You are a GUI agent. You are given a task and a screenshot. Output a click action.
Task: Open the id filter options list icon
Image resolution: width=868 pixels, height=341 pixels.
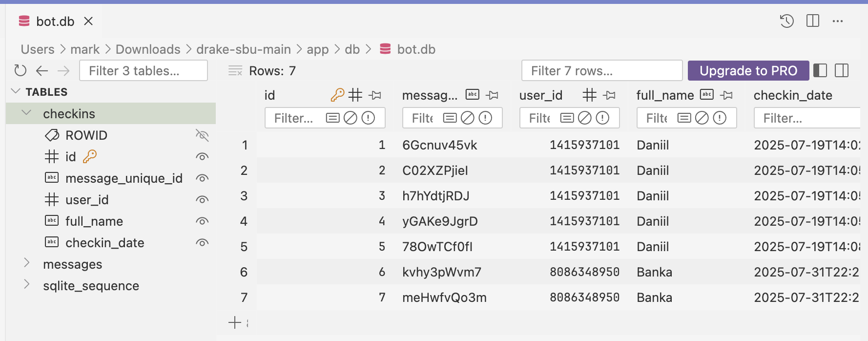333,118
